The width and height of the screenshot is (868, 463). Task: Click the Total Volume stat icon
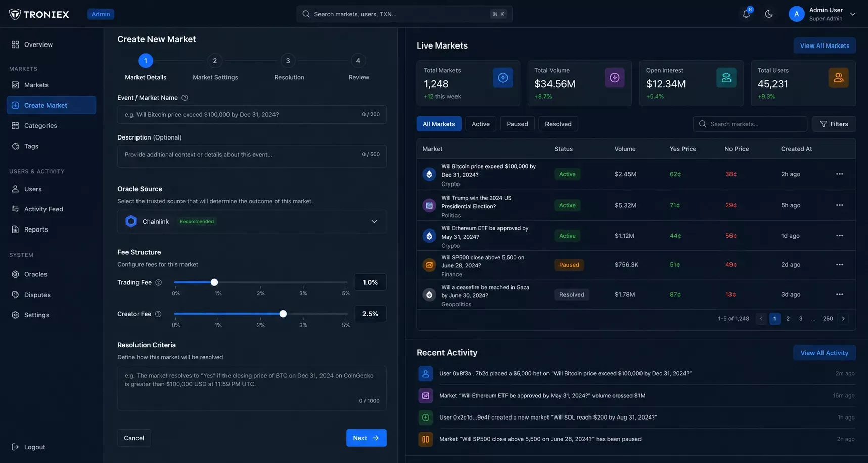pyautogui.click(x=615, y=77)
